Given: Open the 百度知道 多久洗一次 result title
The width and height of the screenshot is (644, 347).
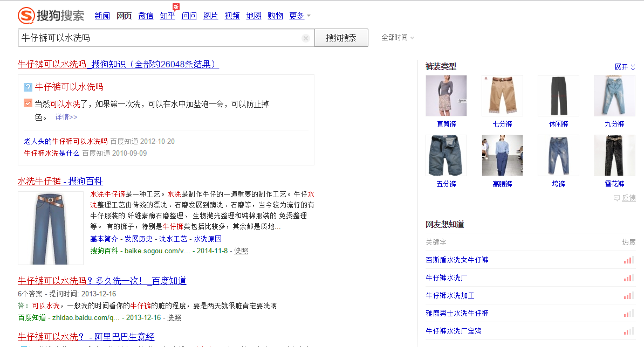Looking at the screenshot, I should (102, 281).
